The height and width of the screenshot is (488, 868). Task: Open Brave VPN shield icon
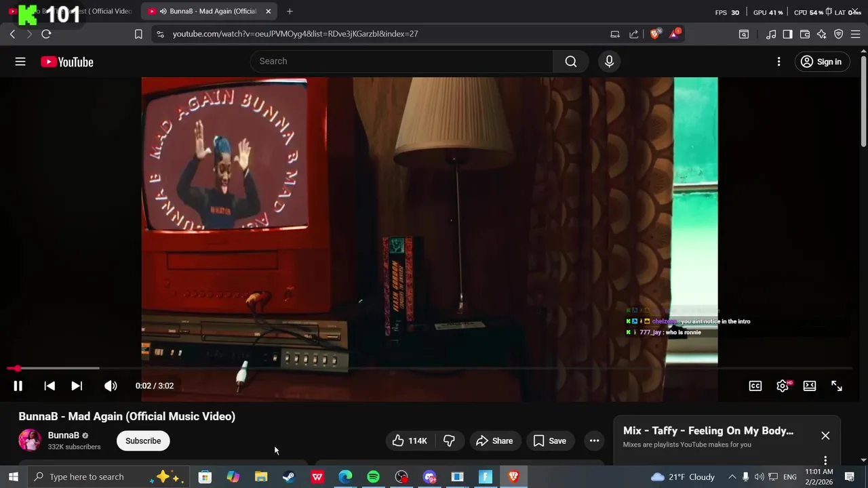pyautogui.click(x=838, y=34)
